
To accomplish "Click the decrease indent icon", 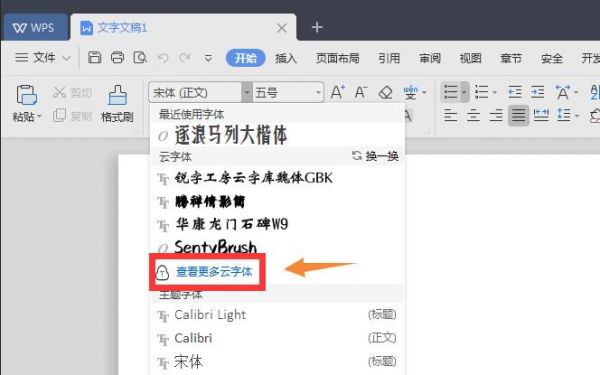I will pyautogui.click(x=515, y=92).
